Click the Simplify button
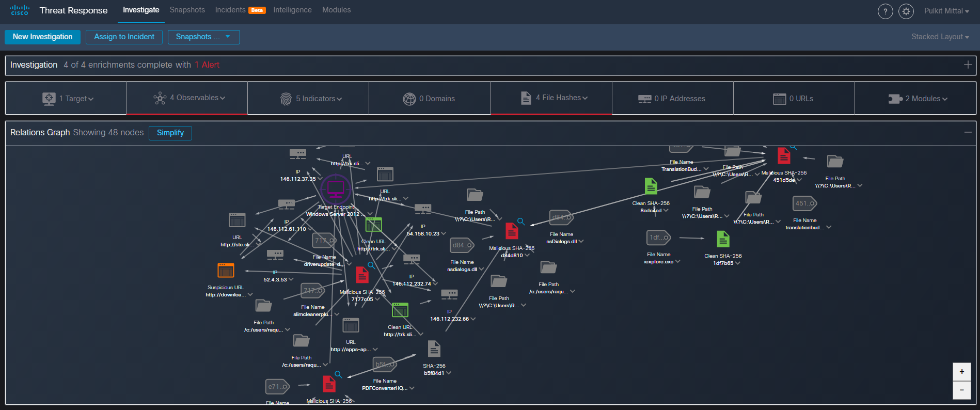The image size is (980, 410). (x=170, y=133)
